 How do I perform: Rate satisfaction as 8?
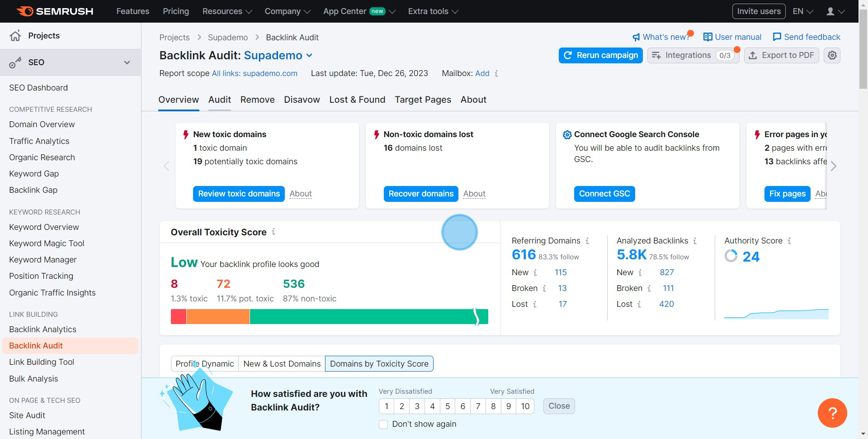pos(493,406)
